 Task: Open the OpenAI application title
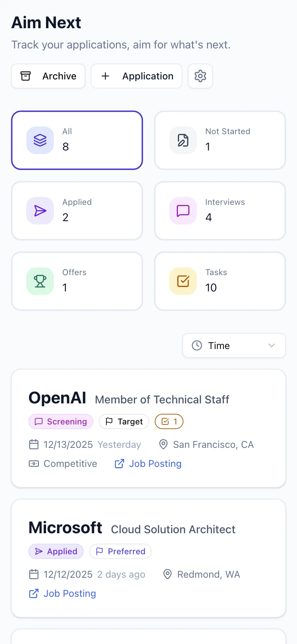point(57,398)
